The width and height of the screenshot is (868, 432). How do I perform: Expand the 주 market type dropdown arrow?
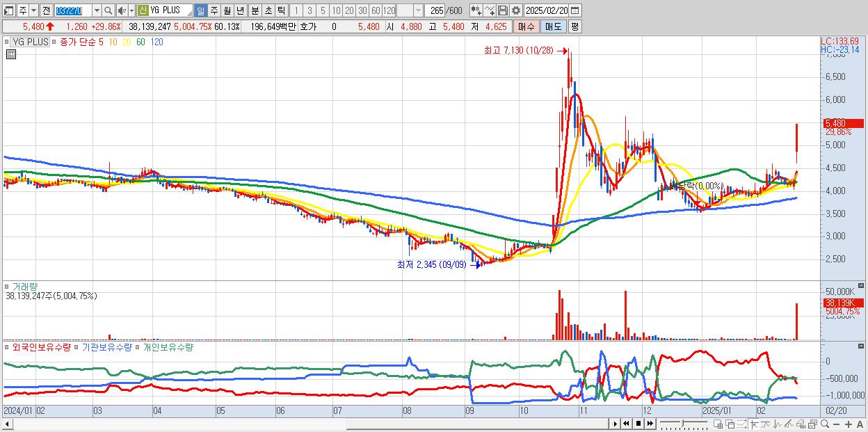(34, 10)
